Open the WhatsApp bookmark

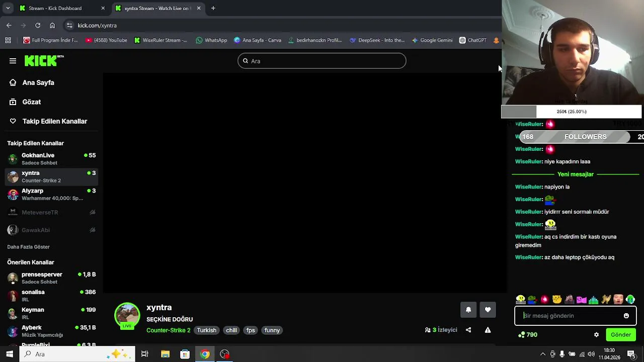click(211, 40)
